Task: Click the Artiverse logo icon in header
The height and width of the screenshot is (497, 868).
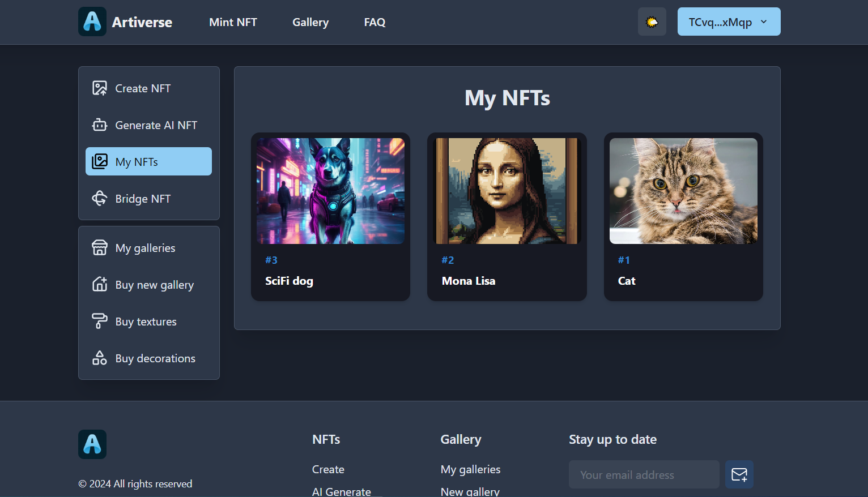Action: (92, 22)
